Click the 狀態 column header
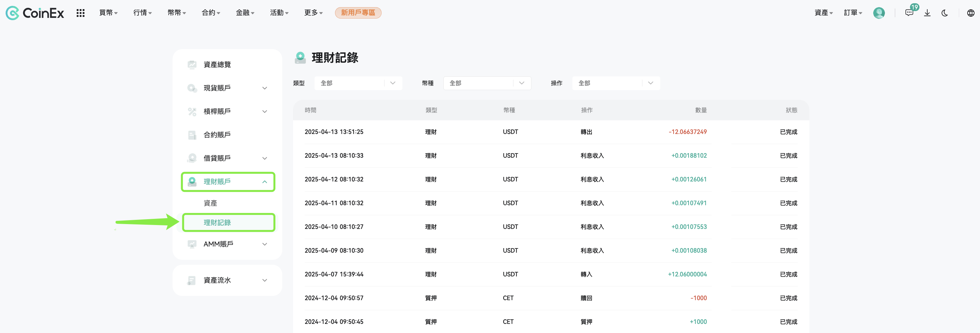980x333 pixels. point(791,110)
